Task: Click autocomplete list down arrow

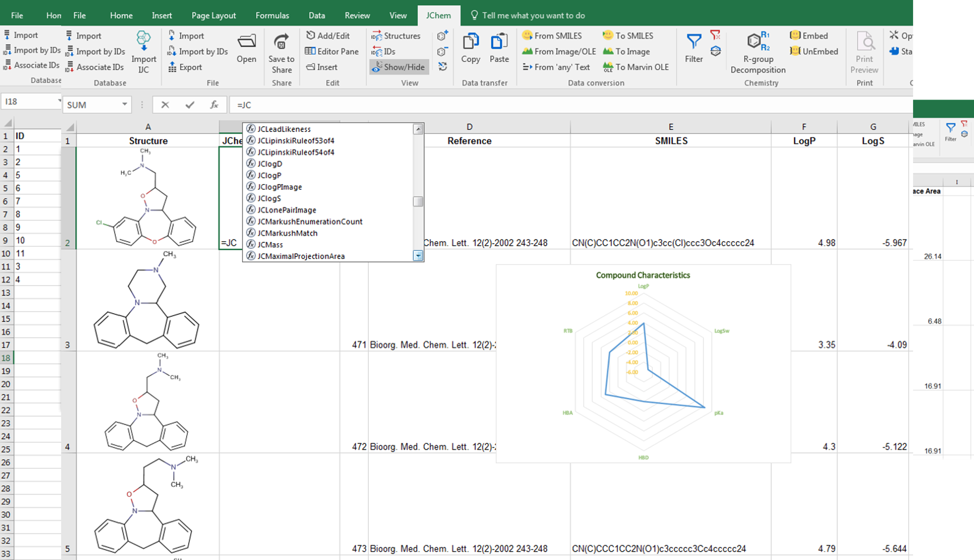Action: pos(418,255)
